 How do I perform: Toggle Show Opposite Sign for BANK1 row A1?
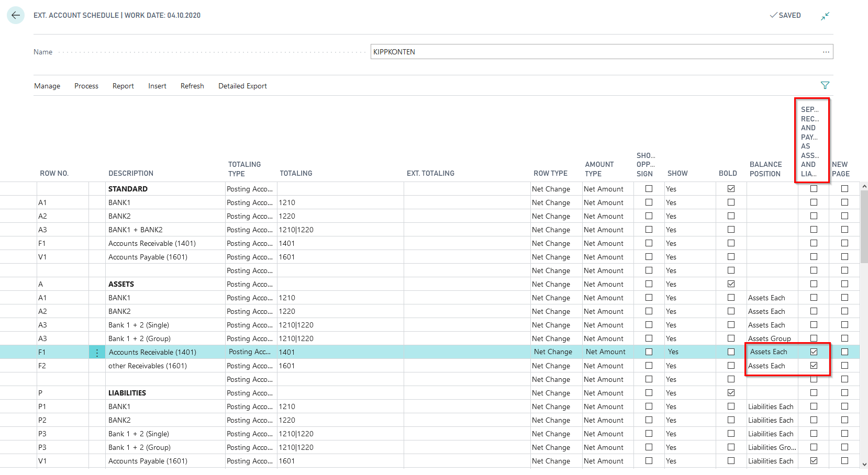pyautogui.click(x=649, y=202)
